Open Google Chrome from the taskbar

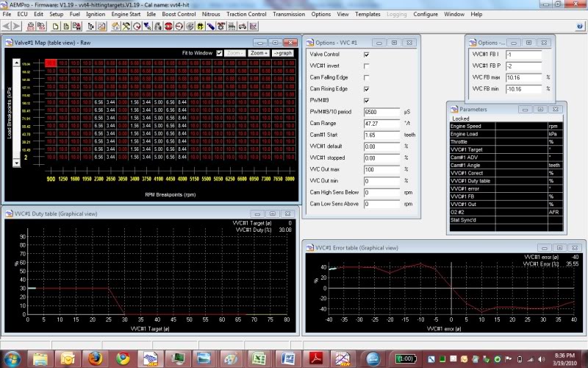tap(123, 358)
